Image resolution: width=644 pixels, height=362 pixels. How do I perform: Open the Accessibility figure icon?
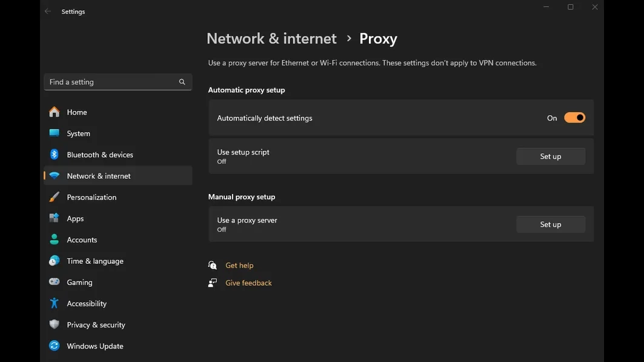click(55, 303)
